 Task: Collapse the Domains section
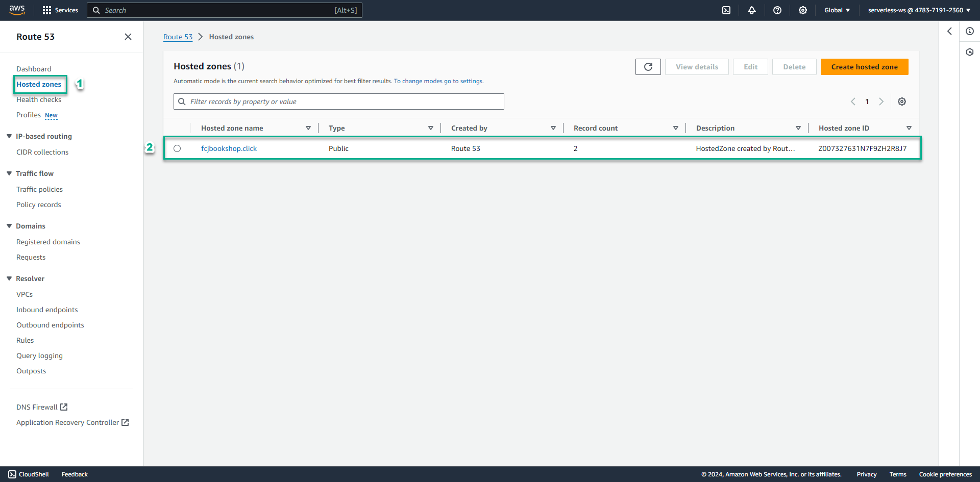coord(9,226)
